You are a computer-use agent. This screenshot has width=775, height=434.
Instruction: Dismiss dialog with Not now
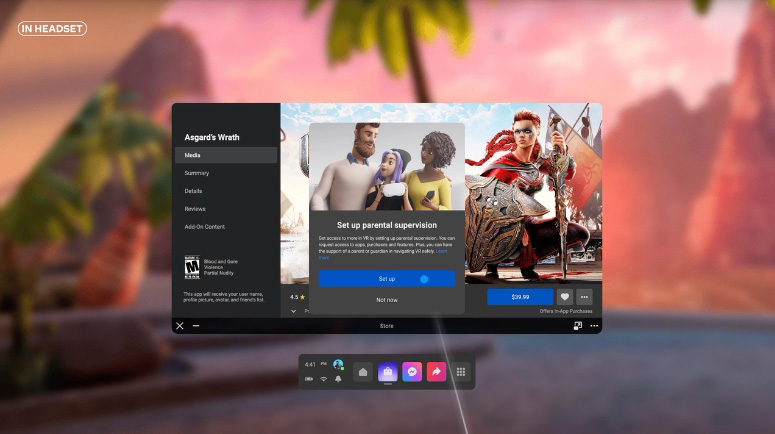387,300
